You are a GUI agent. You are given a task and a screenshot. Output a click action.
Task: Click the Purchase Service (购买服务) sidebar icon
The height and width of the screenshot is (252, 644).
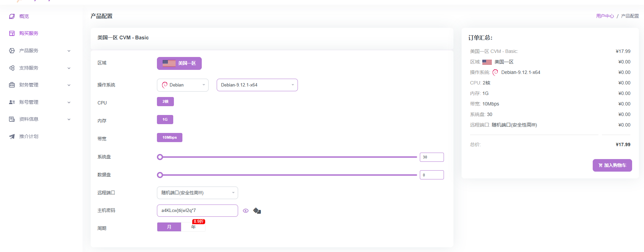point(12,33)
